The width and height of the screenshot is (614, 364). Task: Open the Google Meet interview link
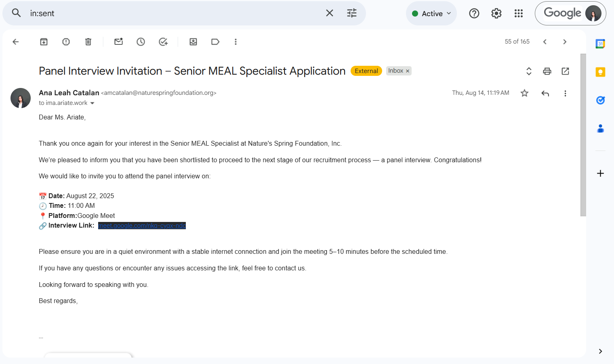142,226
